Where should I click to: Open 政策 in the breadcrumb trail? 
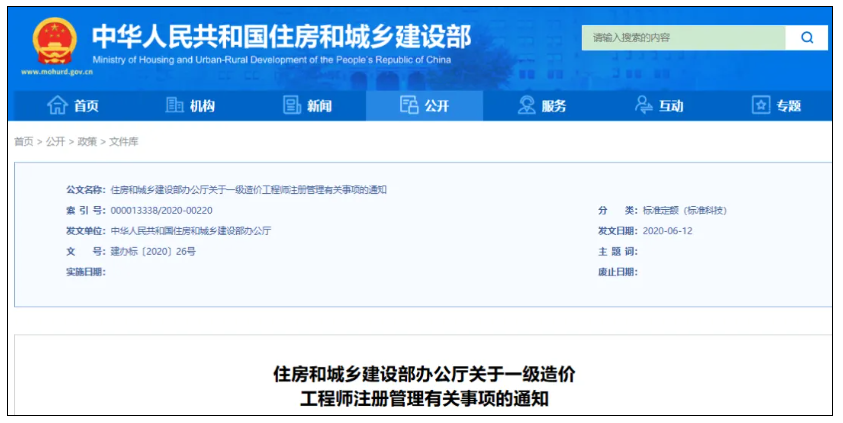(87, 142)
